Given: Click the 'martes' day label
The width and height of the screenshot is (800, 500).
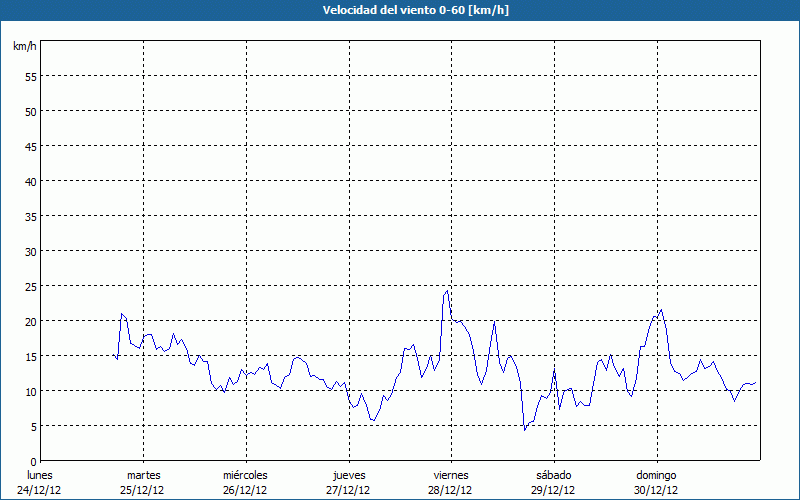Looking at the screenshot, I should pos(143,475).
